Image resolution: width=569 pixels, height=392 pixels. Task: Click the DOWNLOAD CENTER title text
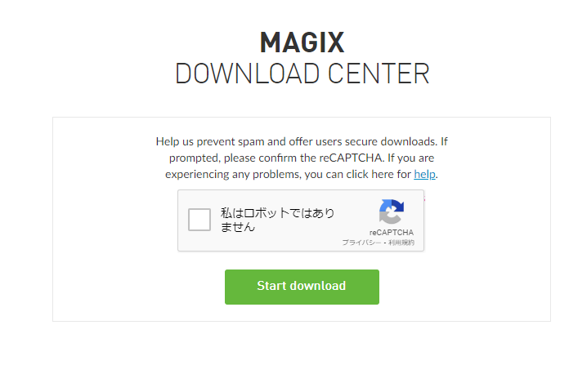(x=302, y=73)
